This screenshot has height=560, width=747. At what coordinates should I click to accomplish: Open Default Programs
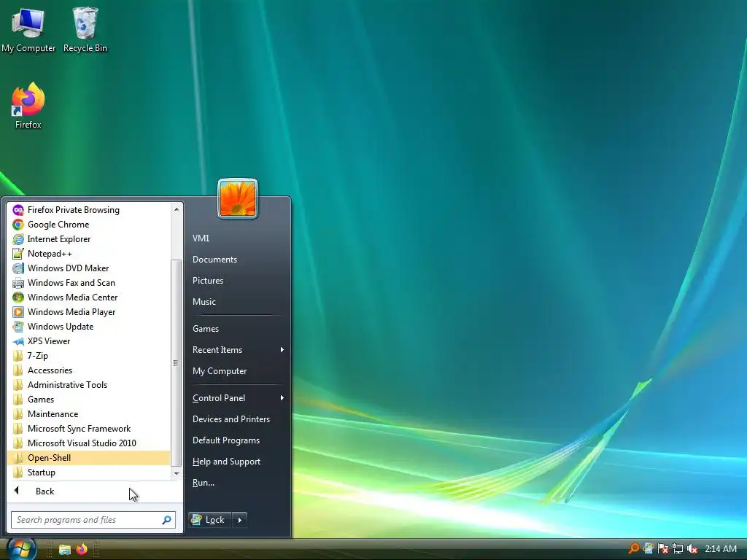point(238,440)
